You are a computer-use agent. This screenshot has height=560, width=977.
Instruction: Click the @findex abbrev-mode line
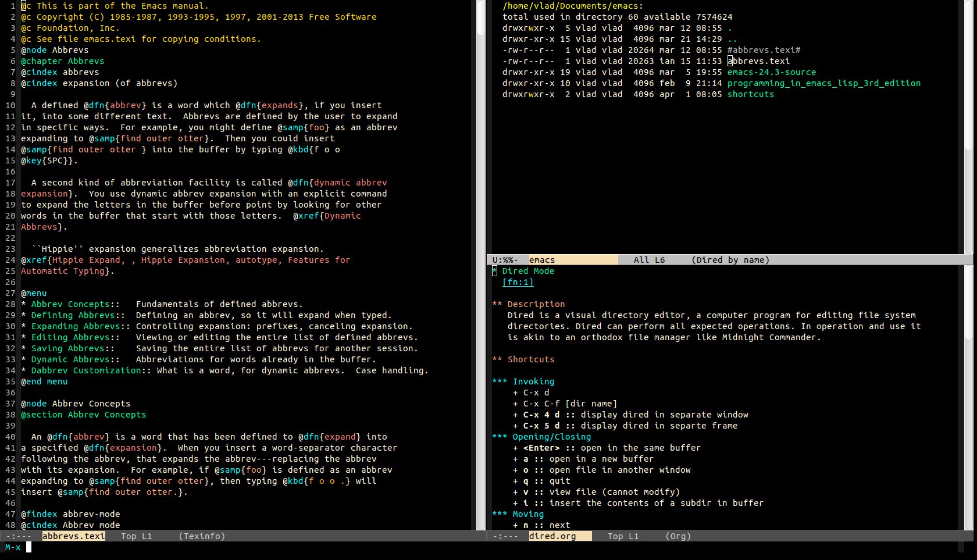pyautogui.click(x=70, y=514)
